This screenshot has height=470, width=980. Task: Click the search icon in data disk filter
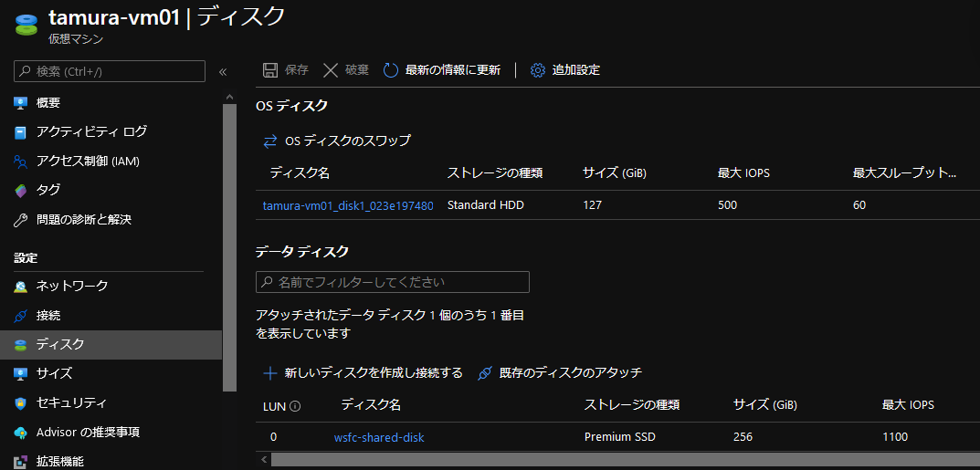click(267, 282)
